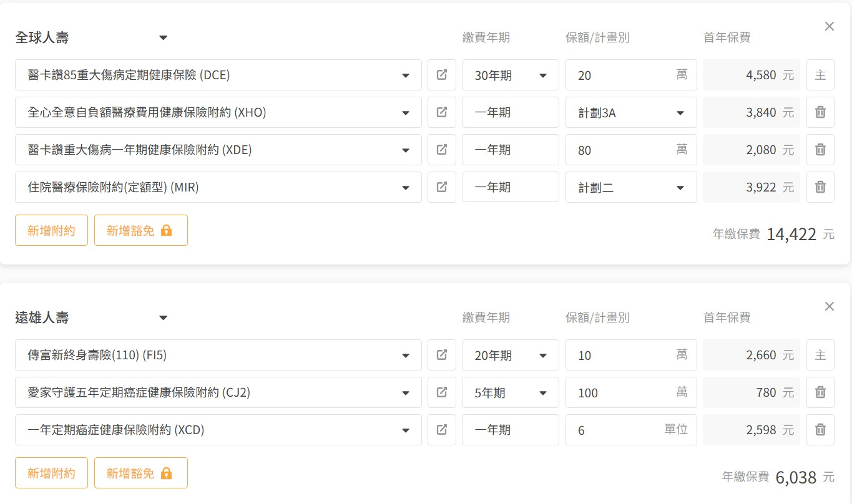Delete the 愛家守護五年定期癌症健康保險附約 (CJ2) rider
852x504 pixels.
[x=820, y=392]
